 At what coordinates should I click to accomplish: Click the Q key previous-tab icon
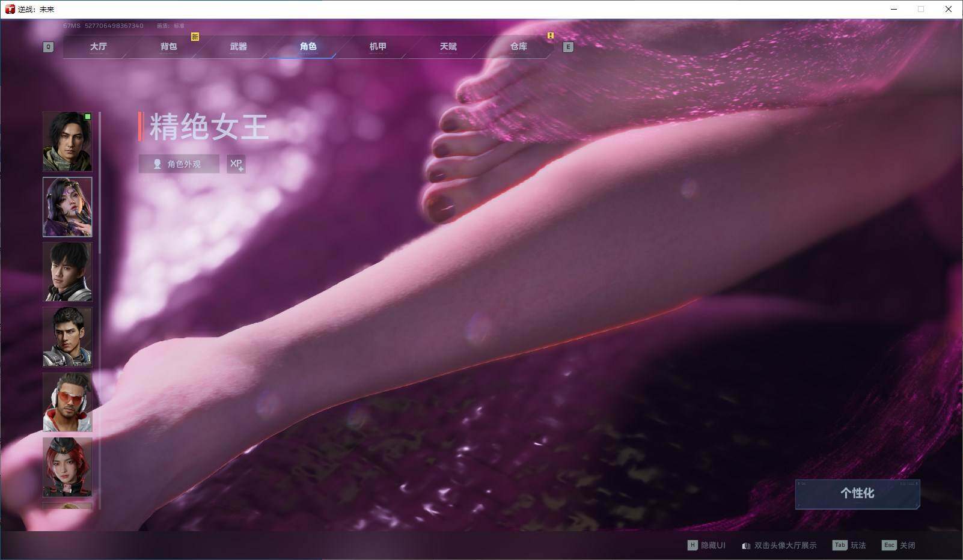tap(48, 47)
